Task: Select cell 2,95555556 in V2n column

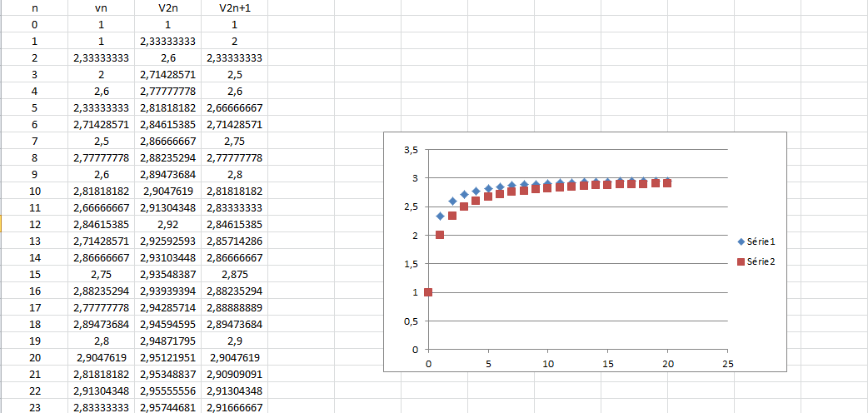Action: tap(167, 391)
